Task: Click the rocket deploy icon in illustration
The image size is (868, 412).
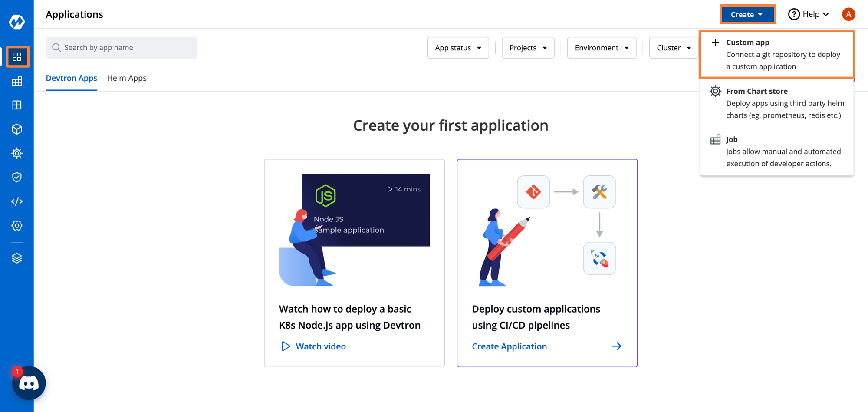Action: [x=599, y=258]
